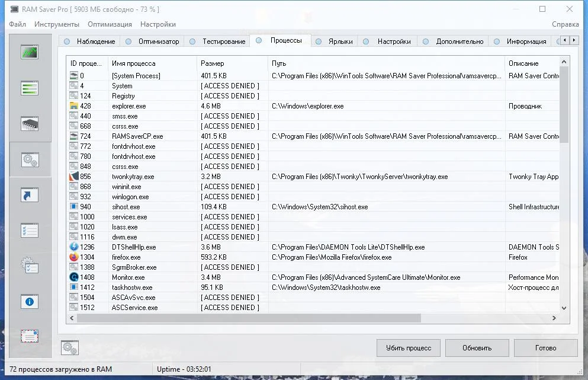Click the checklist settings sidebar icon

[x=30, y=231]
